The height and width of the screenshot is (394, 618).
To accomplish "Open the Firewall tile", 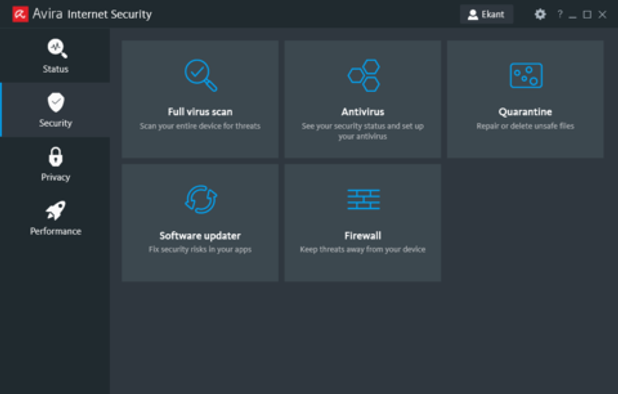I will point(363,223).
